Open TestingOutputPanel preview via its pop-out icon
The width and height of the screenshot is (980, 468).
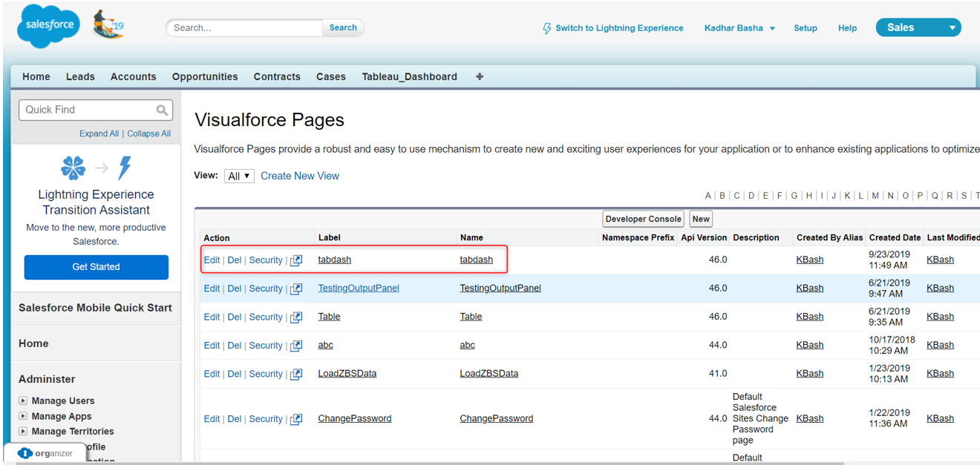[295, 289]
